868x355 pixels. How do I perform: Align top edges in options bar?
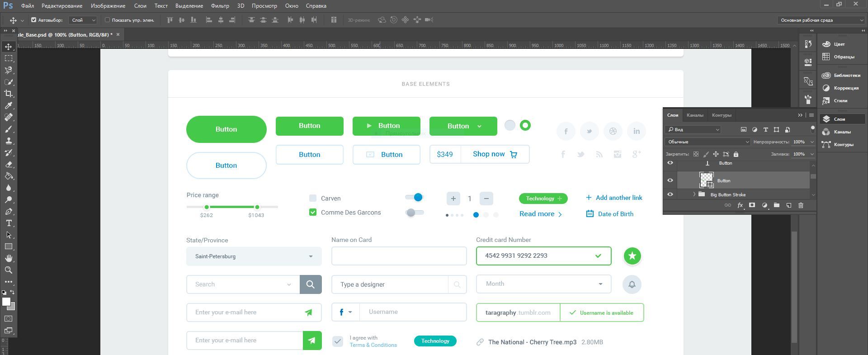170,20
